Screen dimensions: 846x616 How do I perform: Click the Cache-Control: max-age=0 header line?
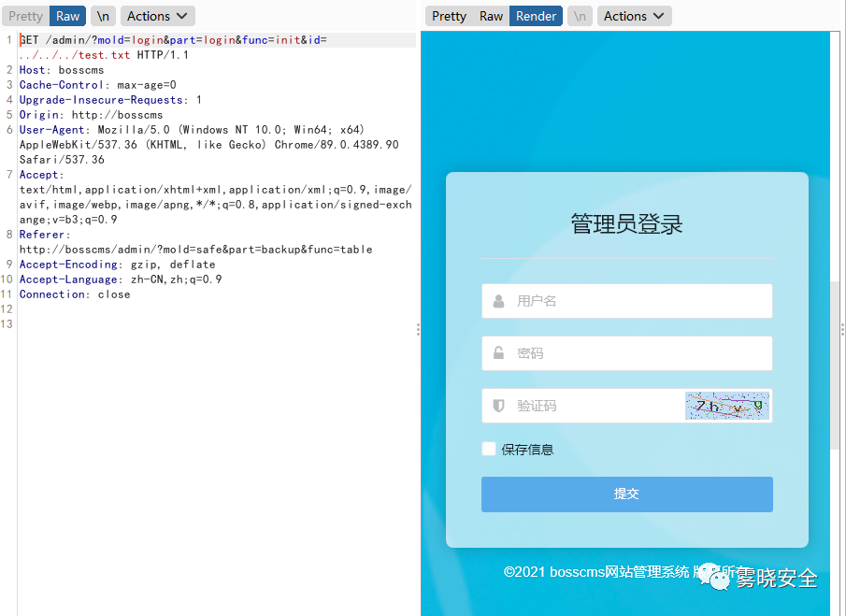click(x=97, y=85)
